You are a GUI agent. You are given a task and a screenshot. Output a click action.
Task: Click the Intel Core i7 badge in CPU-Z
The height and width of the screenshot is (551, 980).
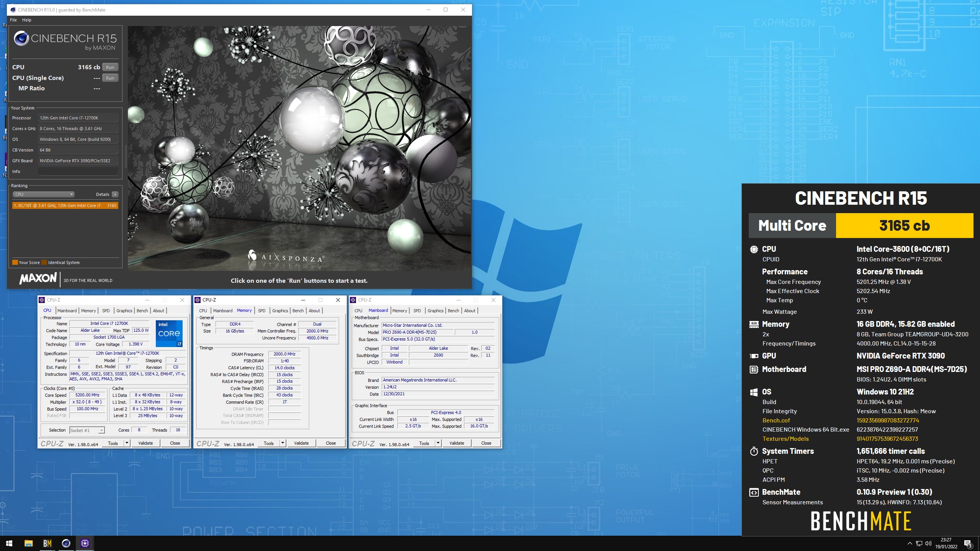point(169,333)
